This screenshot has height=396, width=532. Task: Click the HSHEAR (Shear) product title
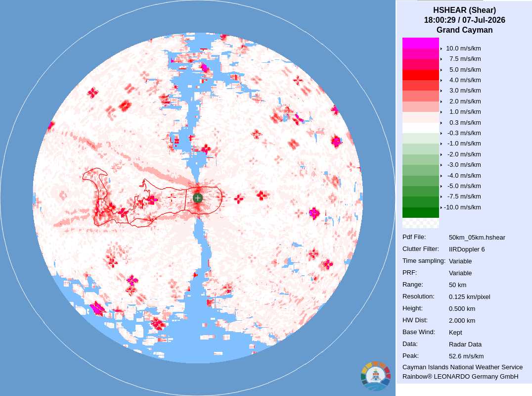tap(464, 10)
